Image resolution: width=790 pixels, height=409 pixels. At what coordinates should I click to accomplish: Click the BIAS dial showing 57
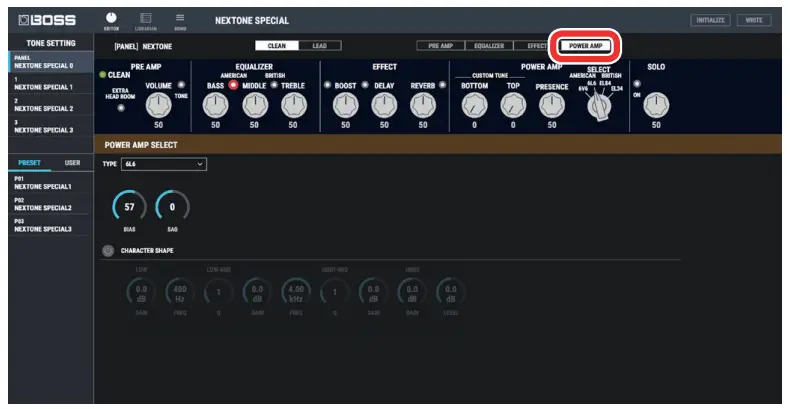pyautogui.click(x=129, y=207)
